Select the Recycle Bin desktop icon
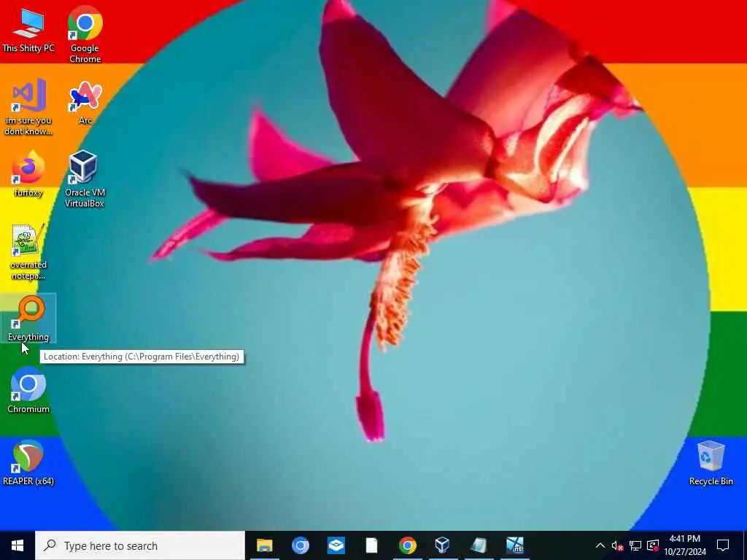This screenshot has height=560, width=747. pos(711,463)
